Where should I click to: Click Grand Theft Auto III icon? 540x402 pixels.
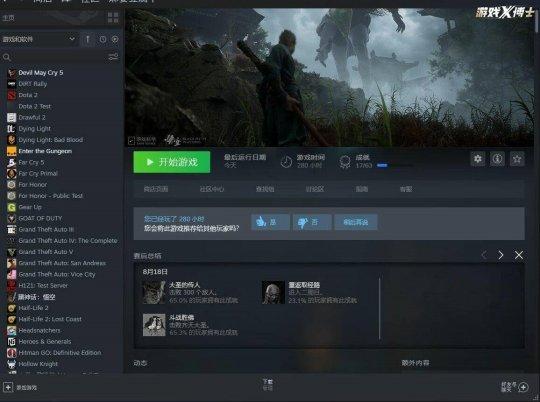(12, 229)
